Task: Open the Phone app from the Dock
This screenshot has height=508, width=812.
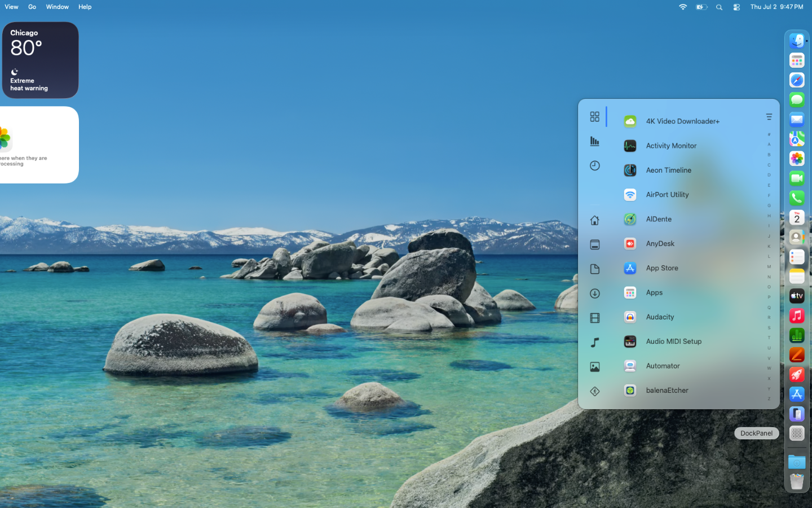Action: [x=797, y=198]
